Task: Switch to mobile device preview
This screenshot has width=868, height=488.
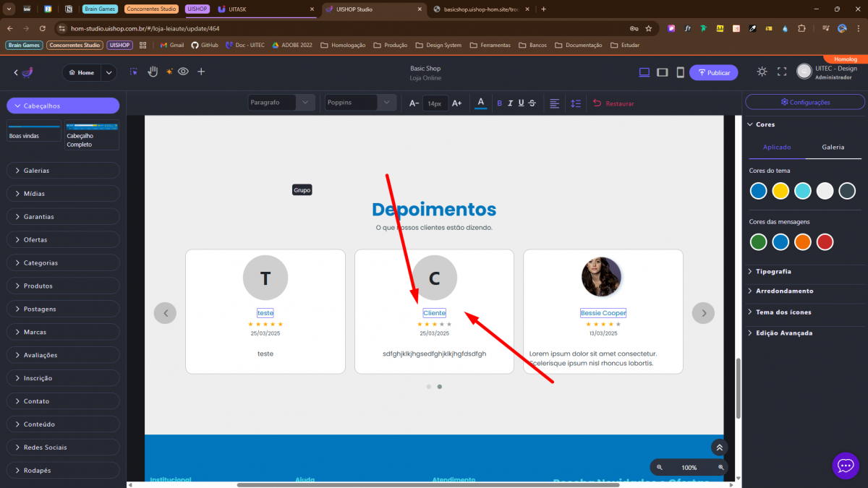Action: click(680, 72)
